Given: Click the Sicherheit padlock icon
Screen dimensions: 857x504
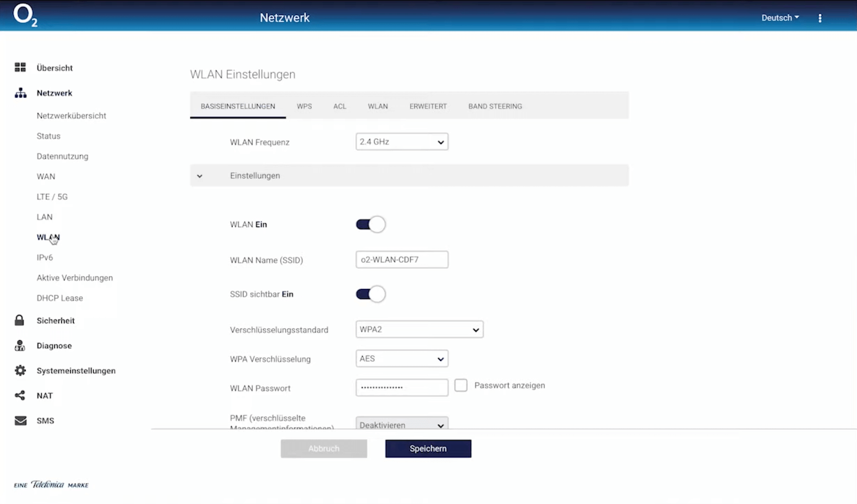Looking at the screenshot, I should tap(19, 320).
